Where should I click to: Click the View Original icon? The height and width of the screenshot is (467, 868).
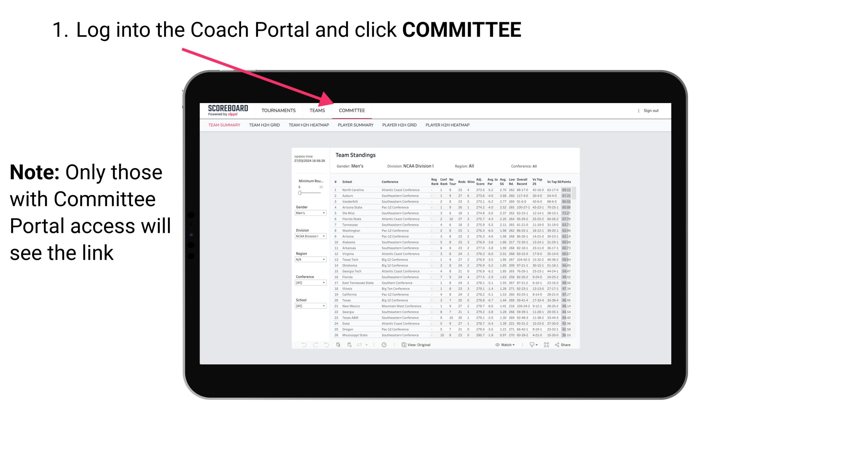[x=402, y=345]
